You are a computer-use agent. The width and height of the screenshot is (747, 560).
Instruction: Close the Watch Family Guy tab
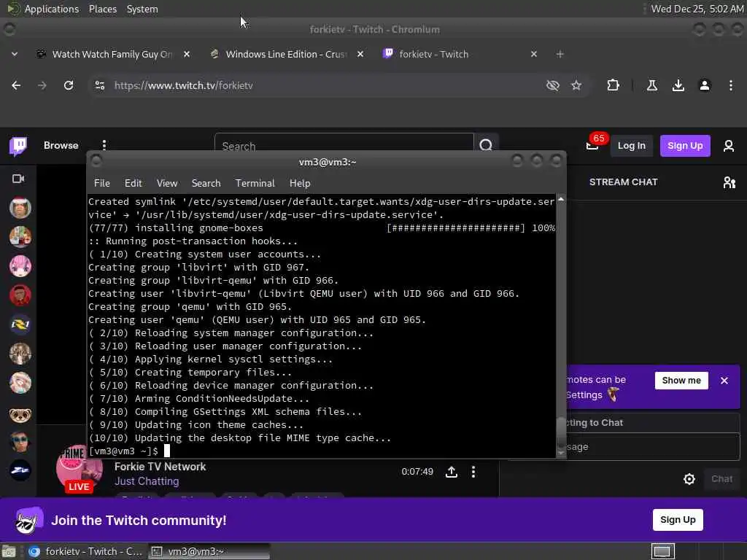point(187,54)
